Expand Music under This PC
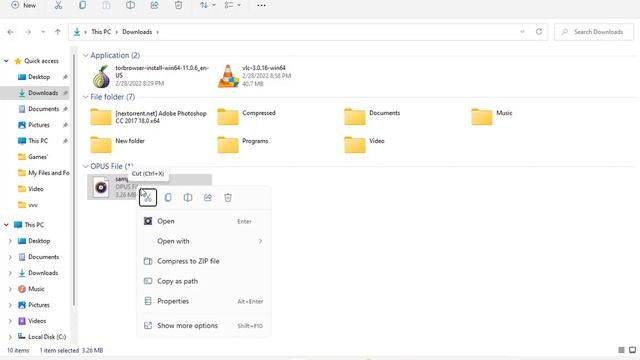 pos(10,289)
